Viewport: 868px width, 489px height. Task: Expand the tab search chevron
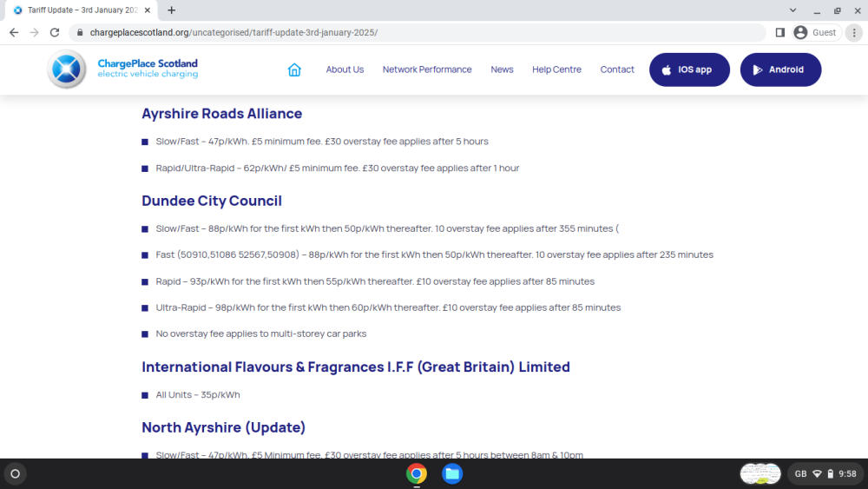[x=792, y=10]
